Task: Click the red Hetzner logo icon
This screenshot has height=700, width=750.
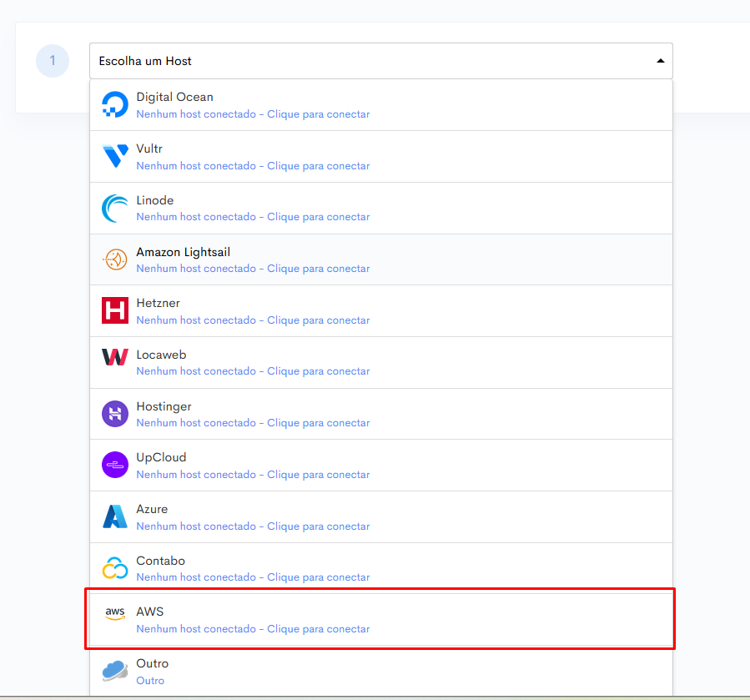Action: point(115,310)
